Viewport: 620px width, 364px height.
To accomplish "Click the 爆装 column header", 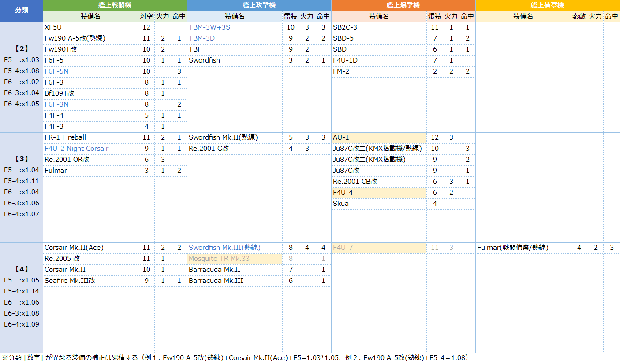I will pyautogui.click(x=435, y=16).
